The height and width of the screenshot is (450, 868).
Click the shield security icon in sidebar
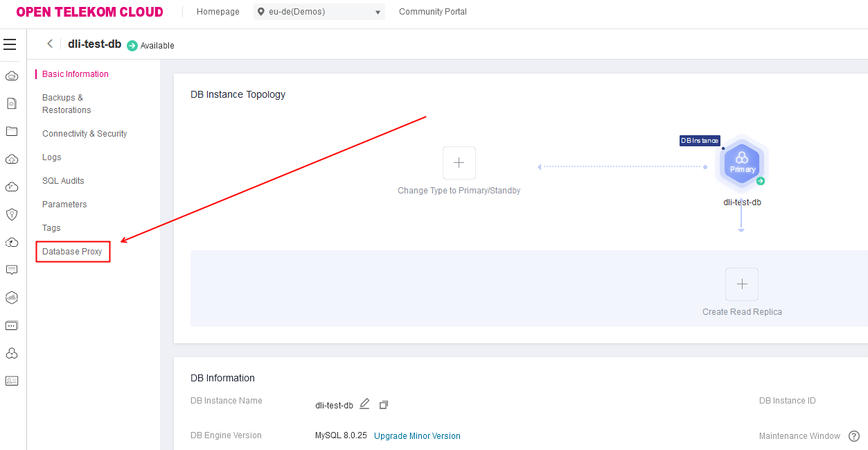click(11, 214)
